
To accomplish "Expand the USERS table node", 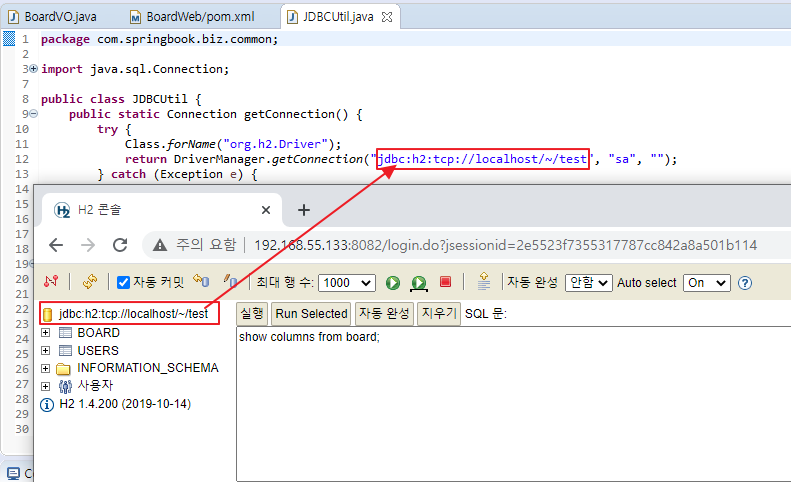I will pyautogui.click(x=45, y=350).
